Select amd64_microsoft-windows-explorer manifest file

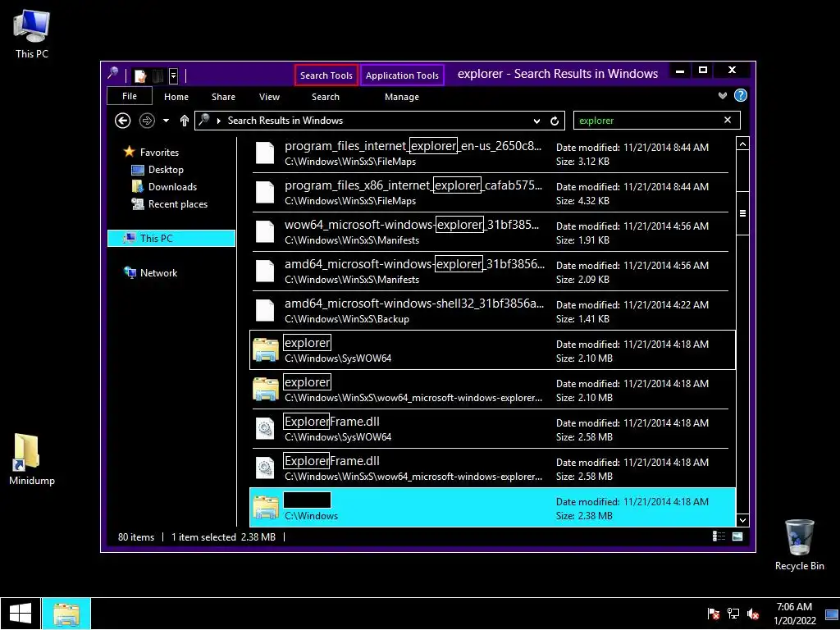[x=491, y=272]
